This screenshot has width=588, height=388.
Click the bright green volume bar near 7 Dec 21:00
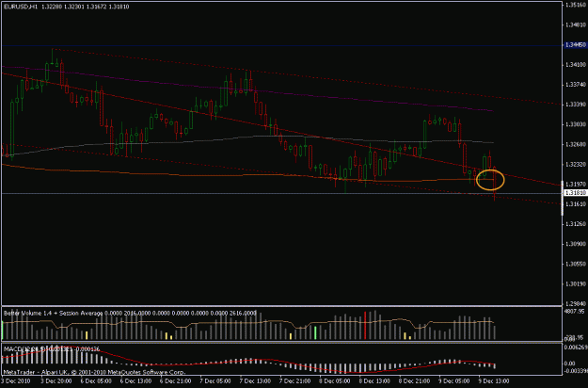(x=315, y=333)
